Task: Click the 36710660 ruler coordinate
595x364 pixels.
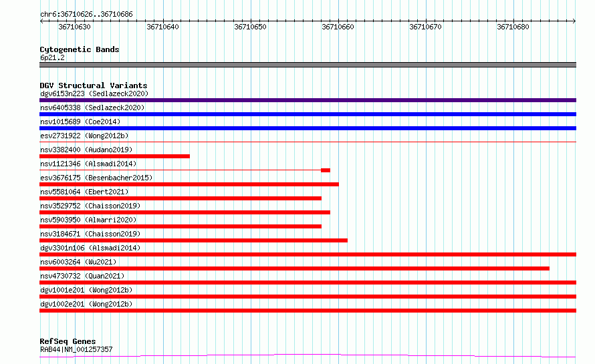Action: (x=338, y=27)
